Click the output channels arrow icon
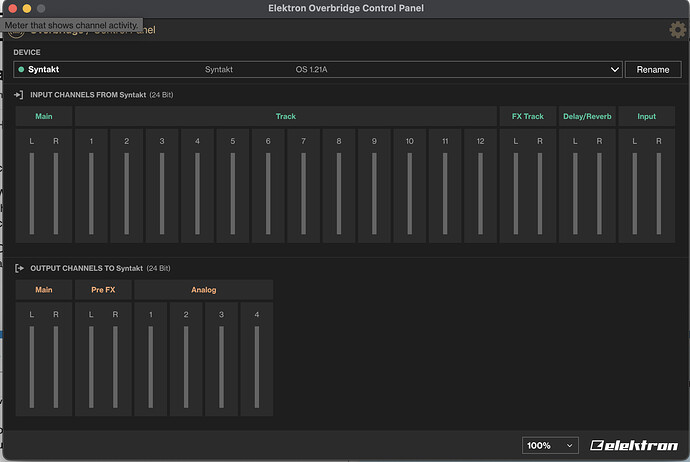 (19, 268)
